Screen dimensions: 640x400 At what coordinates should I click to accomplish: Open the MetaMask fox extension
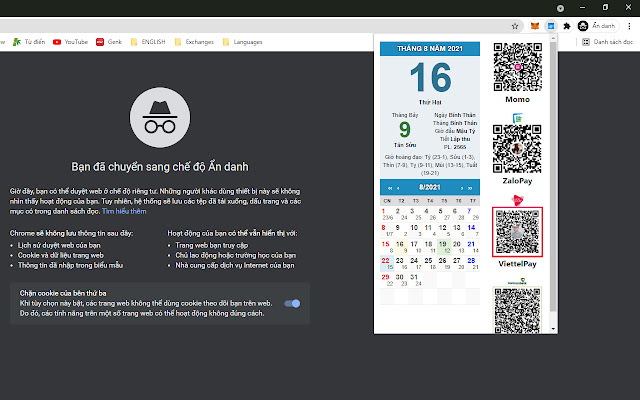(x=534, y=26)
